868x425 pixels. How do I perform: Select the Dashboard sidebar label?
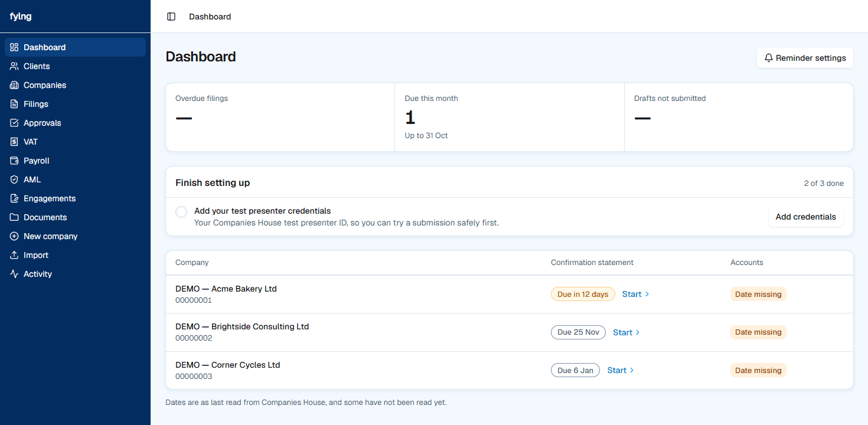point(44,47)
